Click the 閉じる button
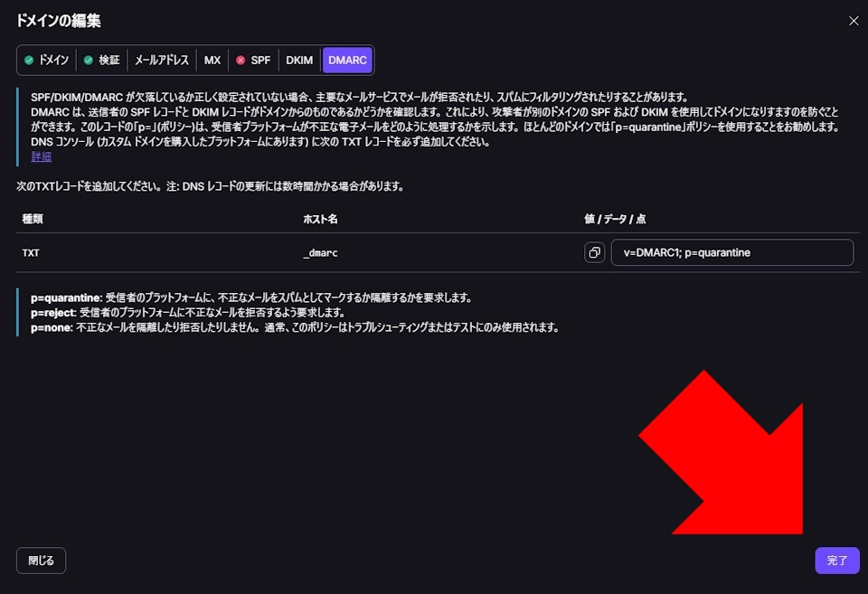Image resolution: width=868 pixels, height=594 pixels. (40, 561)
